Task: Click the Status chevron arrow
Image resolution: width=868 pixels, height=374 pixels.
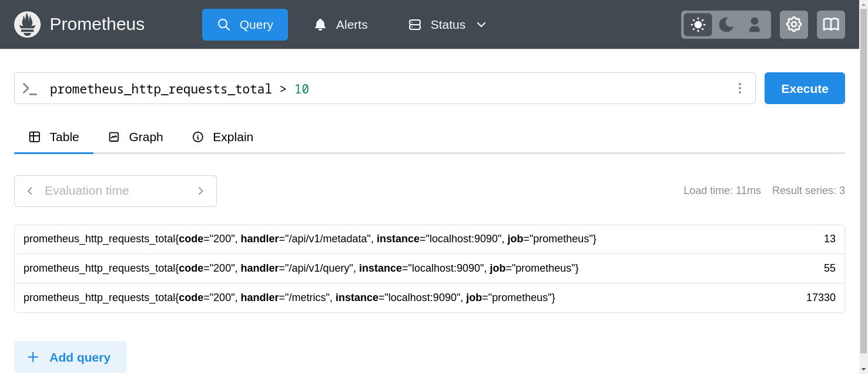Action: click(x=481, y=25)
